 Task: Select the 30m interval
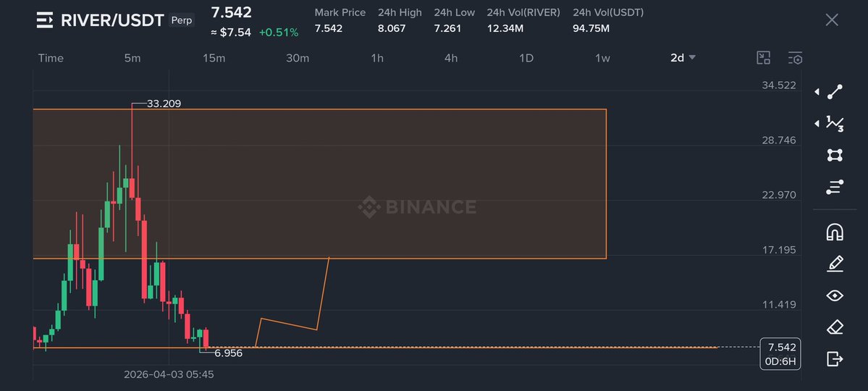click(x=298, y=58)
